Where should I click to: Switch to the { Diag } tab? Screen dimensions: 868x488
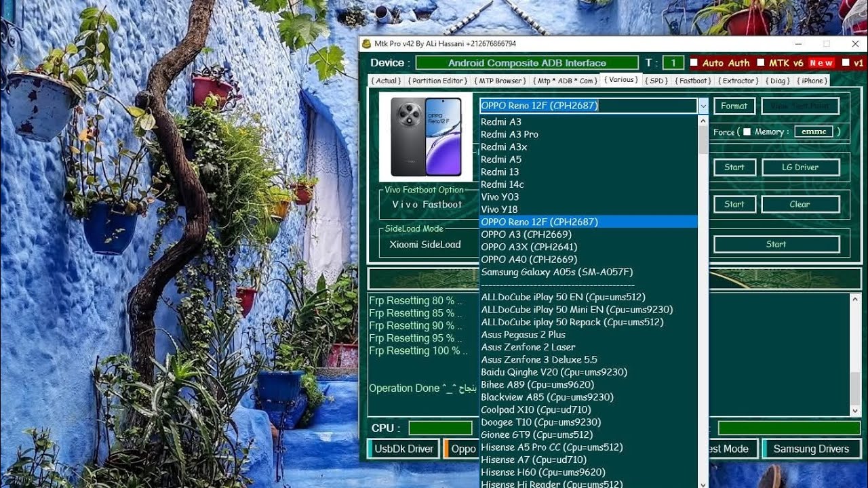(x=778, y=81)
